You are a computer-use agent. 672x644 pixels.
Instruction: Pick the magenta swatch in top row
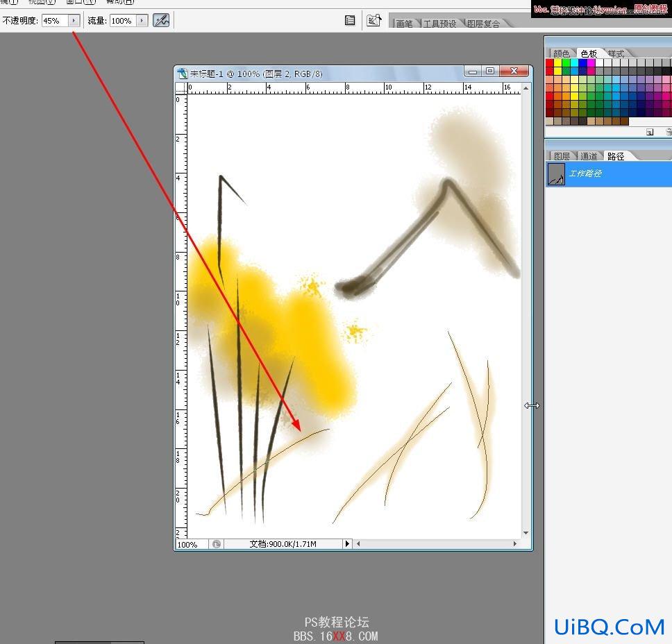pyautogui.click(x=591, y=62)
